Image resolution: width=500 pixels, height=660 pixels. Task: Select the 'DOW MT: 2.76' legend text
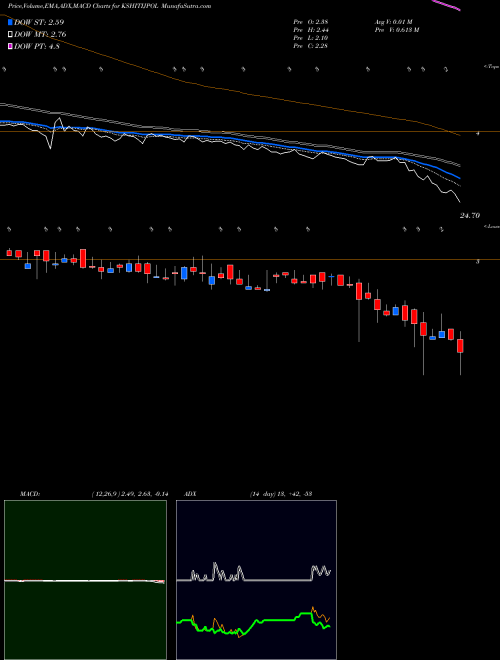(x=40, y=34)
